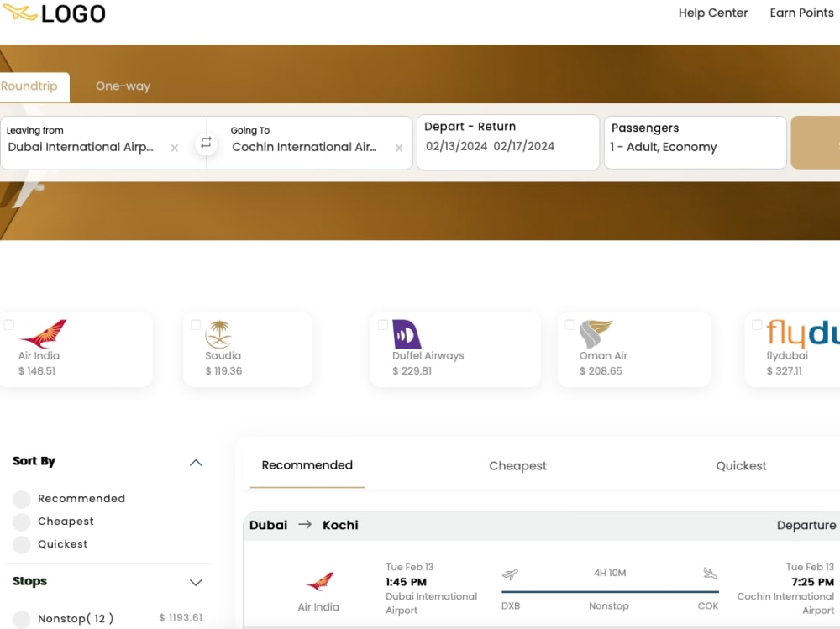Screen dimensions: 840x629
Task: Select the Air India logo in filters
Action: tap(40, 333)
